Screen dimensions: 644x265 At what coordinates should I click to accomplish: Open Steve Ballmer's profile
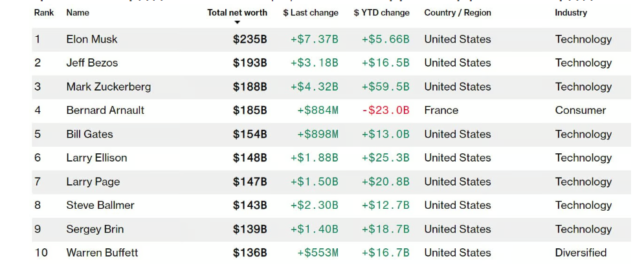[x=100, y=205]
